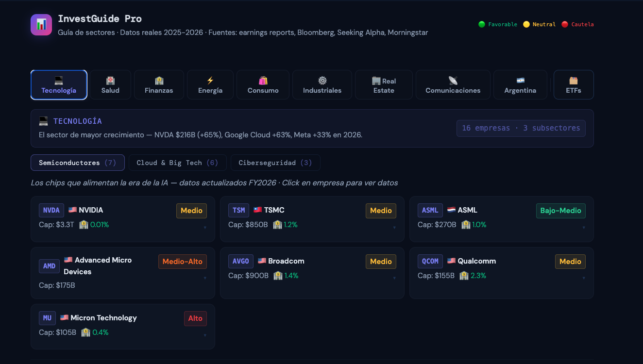Expand the Micron Technology card arrow

coord(205,335)
